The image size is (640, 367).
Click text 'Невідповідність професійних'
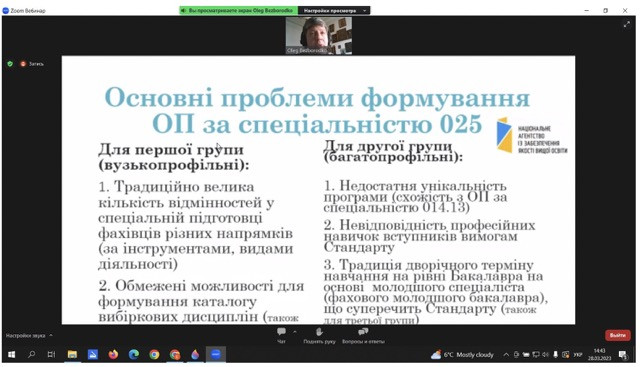(437, 225)
